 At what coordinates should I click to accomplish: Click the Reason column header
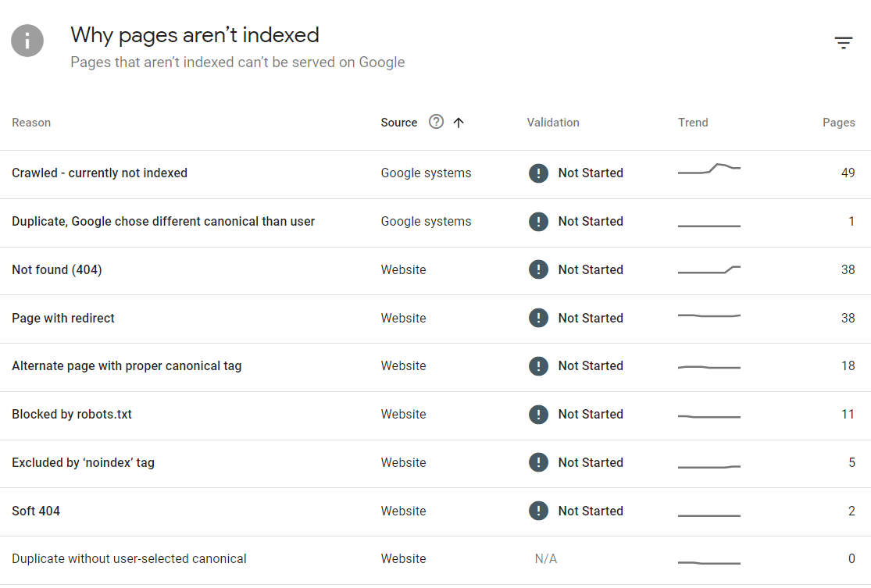(x=31, y=123)
